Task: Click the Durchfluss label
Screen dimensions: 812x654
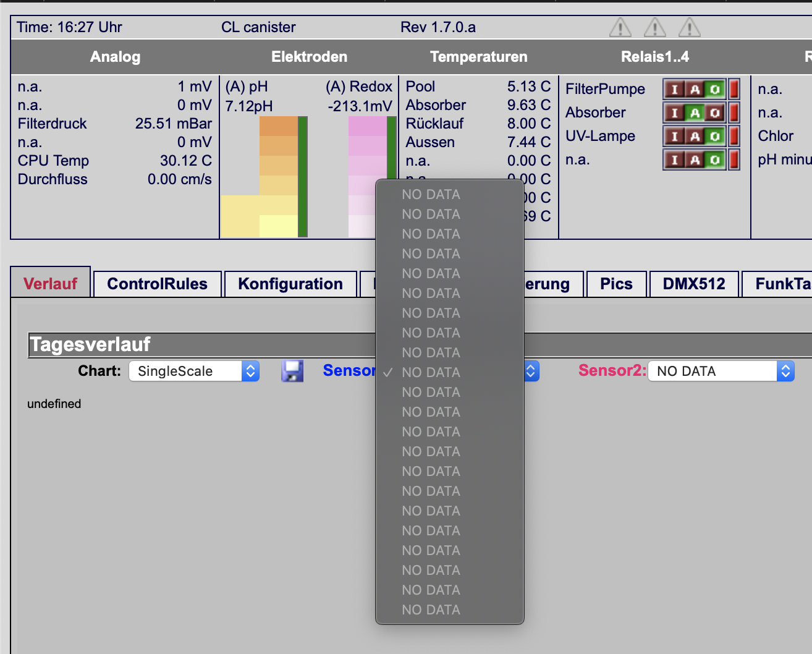Action: pyautogui.click(x=53, y=179)
